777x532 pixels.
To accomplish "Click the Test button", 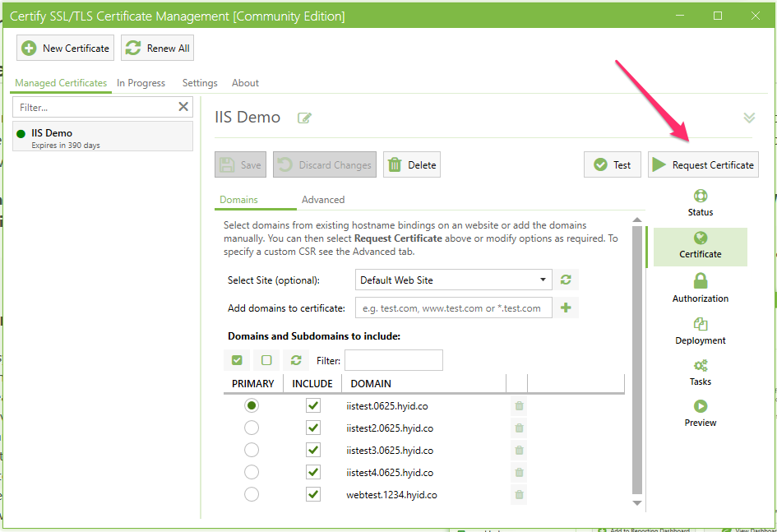I will pyautogui.click(x=613, y=164).
